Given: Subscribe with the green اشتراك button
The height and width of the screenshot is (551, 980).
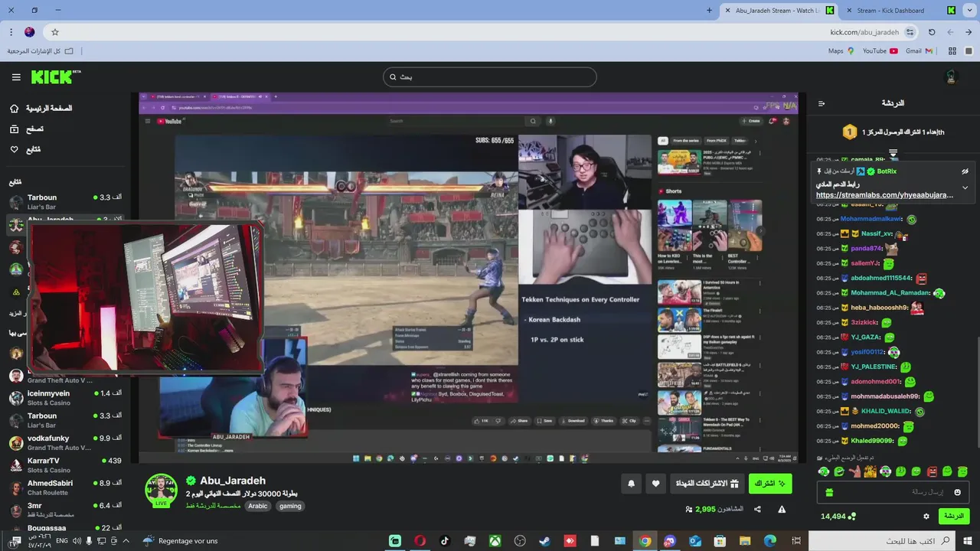Looking at the screenshot, I should point(769,484).
